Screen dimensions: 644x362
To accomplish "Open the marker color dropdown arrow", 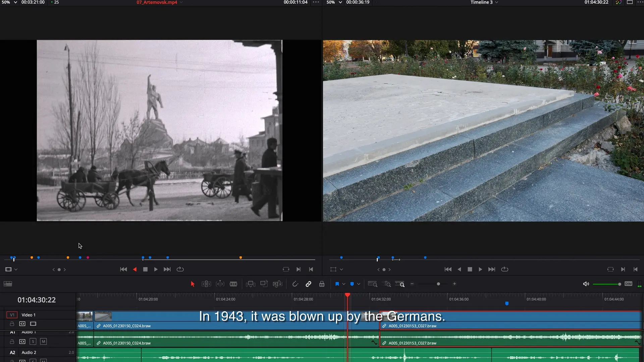I will tap(359, 284).
